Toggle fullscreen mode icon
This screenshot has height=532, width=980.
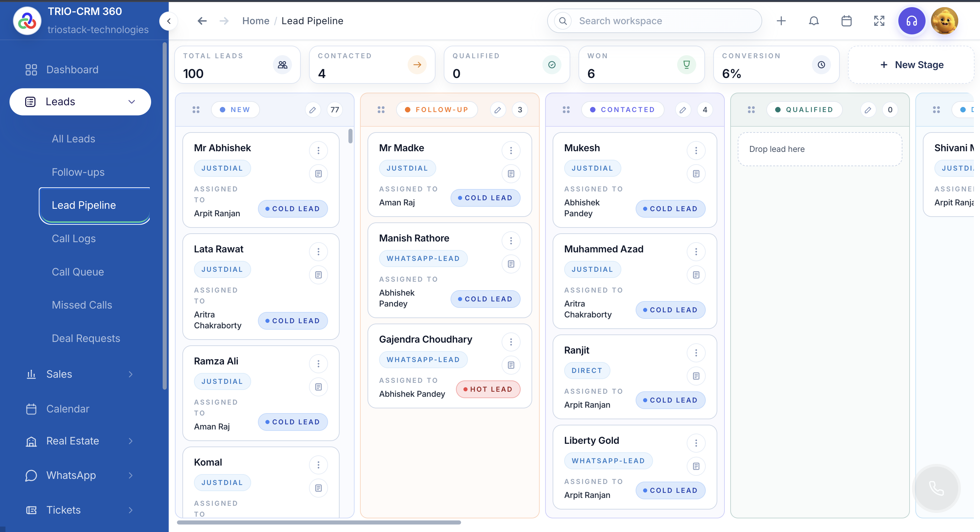[x=879, y=21]
